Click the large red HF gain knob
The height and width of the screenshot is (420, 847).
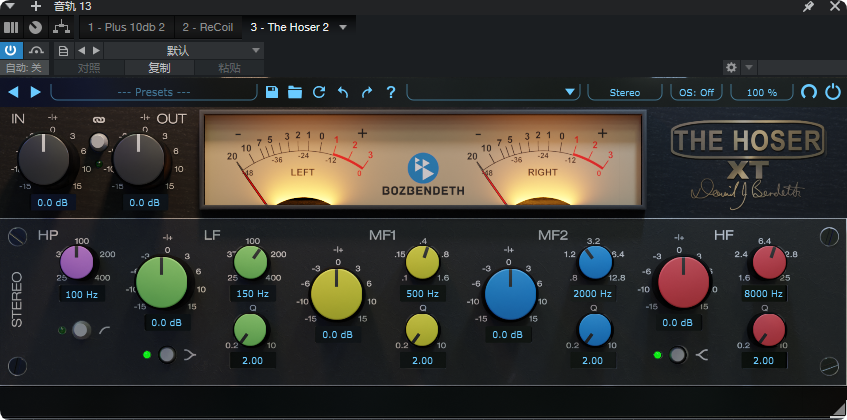(x=683, y=282)
